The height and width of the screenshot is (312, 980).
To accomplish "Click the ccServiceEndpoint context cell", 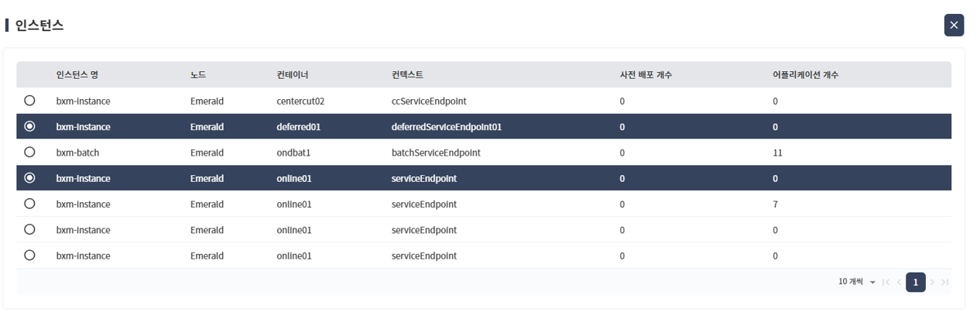I will [x=429, y=101].
